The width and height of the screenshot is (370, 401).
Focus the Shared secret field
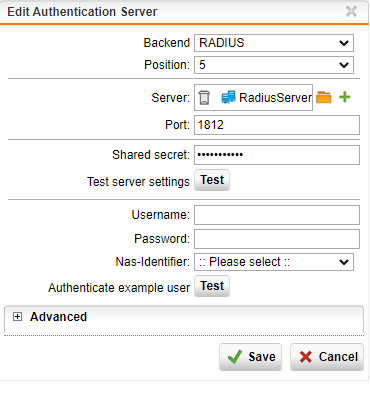click(x=277, y=155)
